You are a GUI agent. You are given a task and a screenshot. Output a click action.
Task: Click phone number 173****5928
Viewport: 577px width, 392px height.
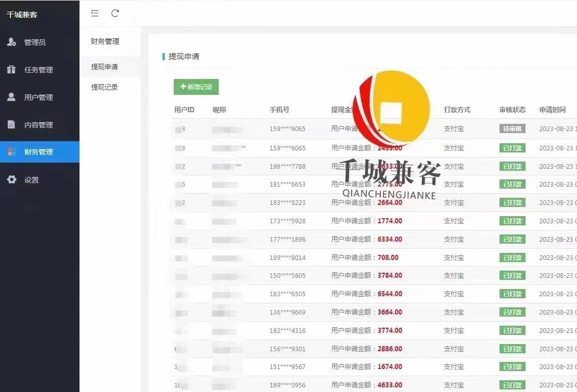tap(287, 221)
